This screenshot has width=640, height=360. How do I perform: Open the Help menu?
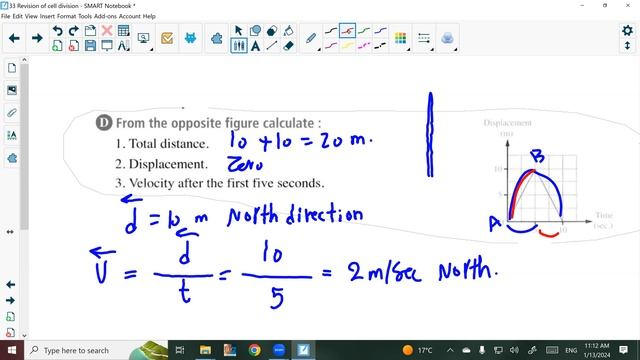(x=149, y=16)
